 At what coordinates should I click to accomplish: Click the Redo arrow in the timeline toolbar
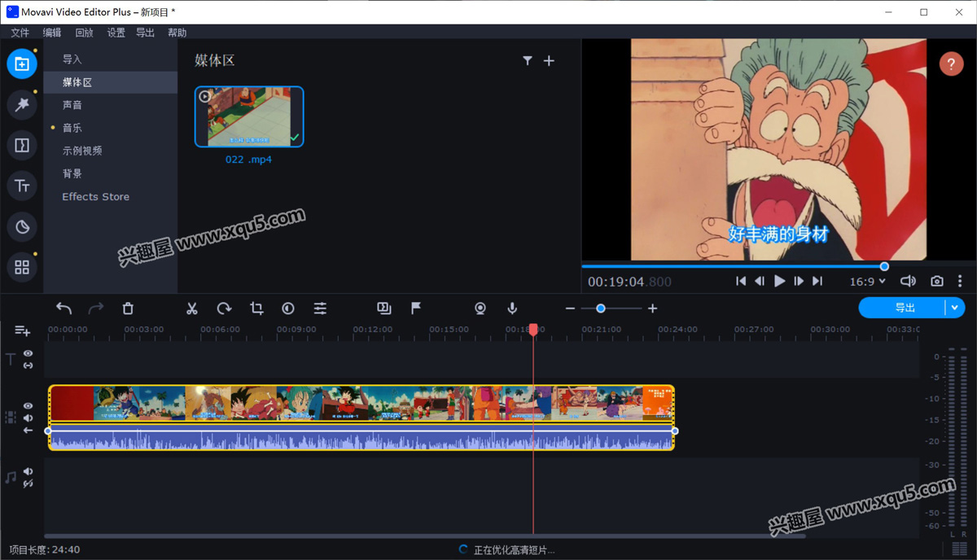(x=96, y=308)
